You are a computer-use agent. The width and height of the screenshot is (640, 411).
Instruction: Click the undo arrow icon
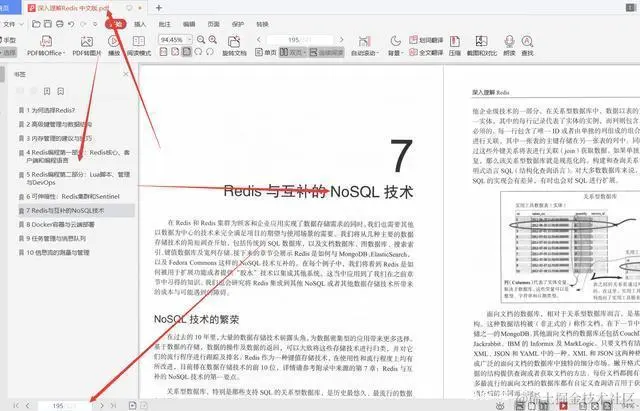point(71,24)
